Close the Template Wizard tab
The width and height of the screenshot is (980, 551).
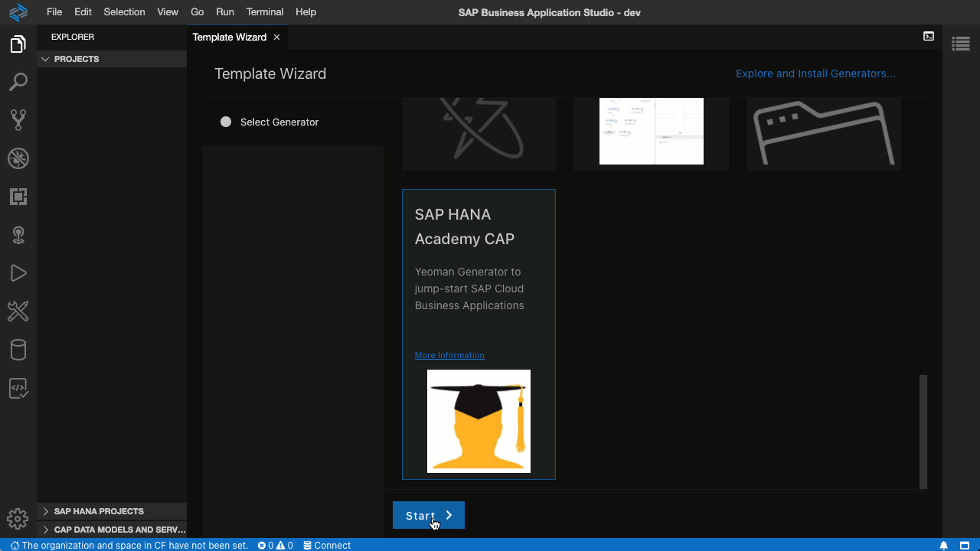pos(277,37)
